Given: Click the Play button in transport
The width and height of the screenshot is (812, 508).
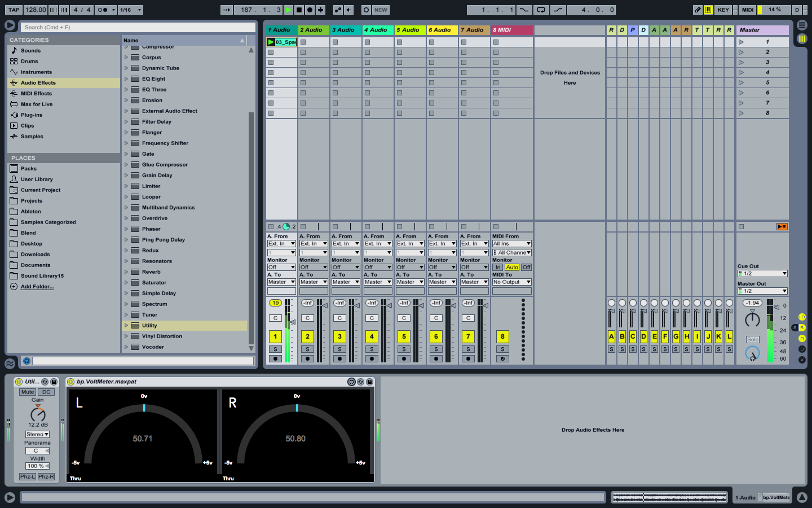Looking at the screenshot, I should (x=289, y=10).
